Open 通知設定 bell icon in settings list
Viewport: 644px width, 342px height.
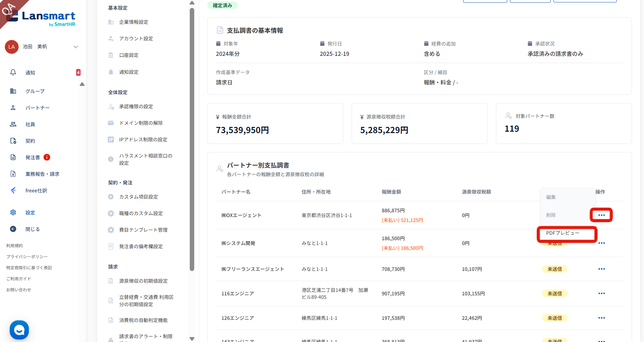click(x=111, y=72)
